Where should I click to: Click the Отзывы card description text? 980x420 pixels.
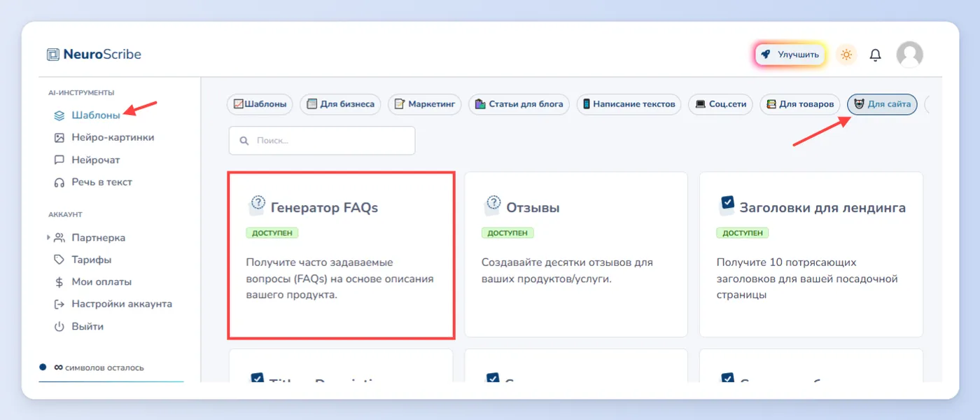click(567, 270)
